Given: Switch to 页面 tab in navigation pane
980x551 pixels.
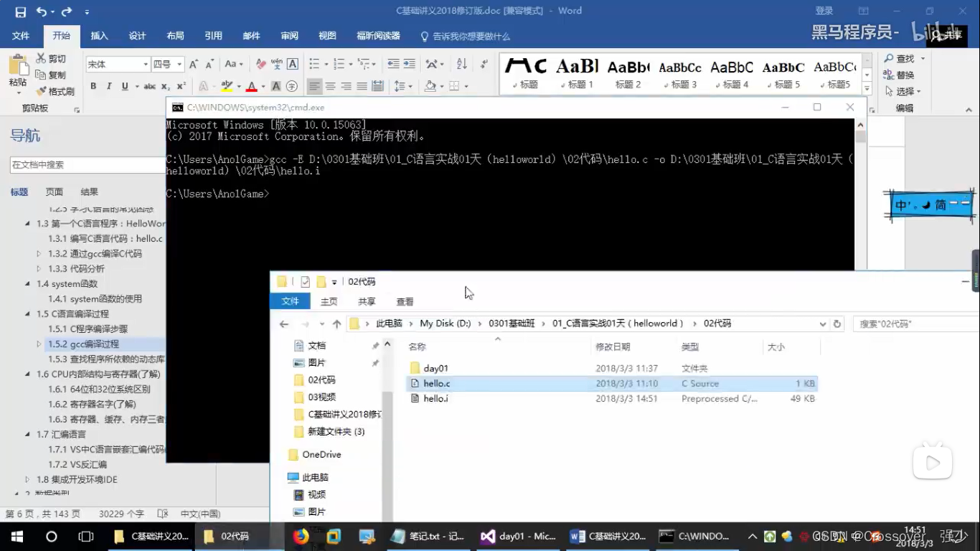Looking at the screenshot, I should (55, 192).
